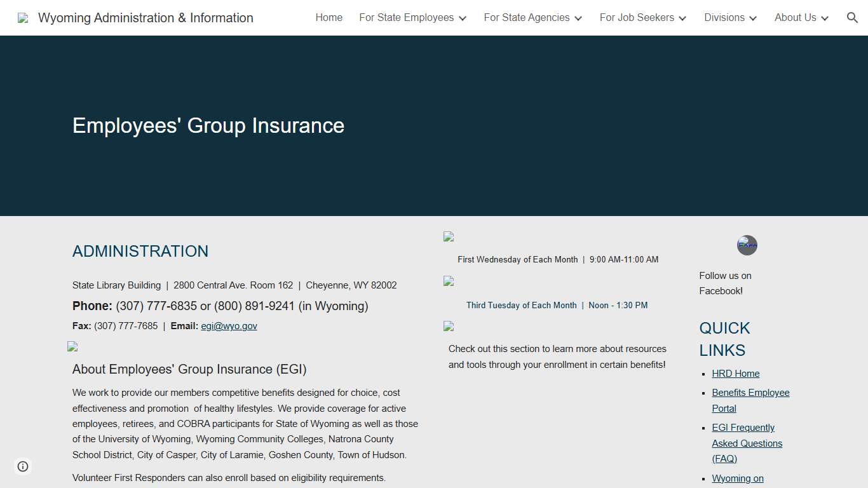
Task: Click the broken image above 'About Employees' Group Insurance'
Action: (x=72, y=347)
